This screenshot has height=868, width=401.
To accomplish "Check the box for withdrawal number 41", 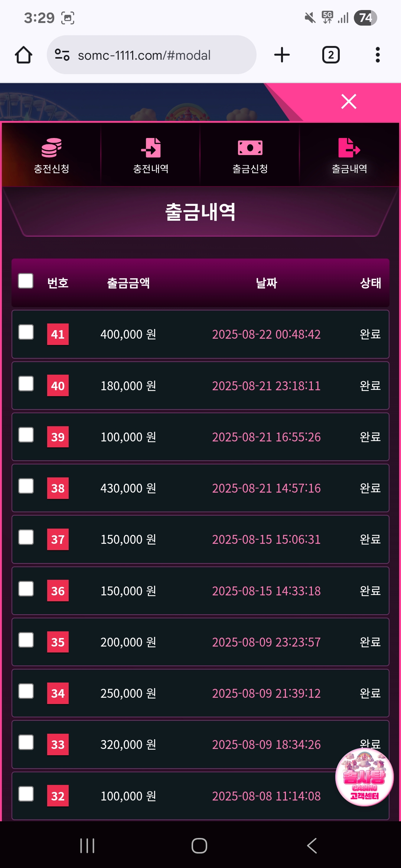I will click(26, 332).
